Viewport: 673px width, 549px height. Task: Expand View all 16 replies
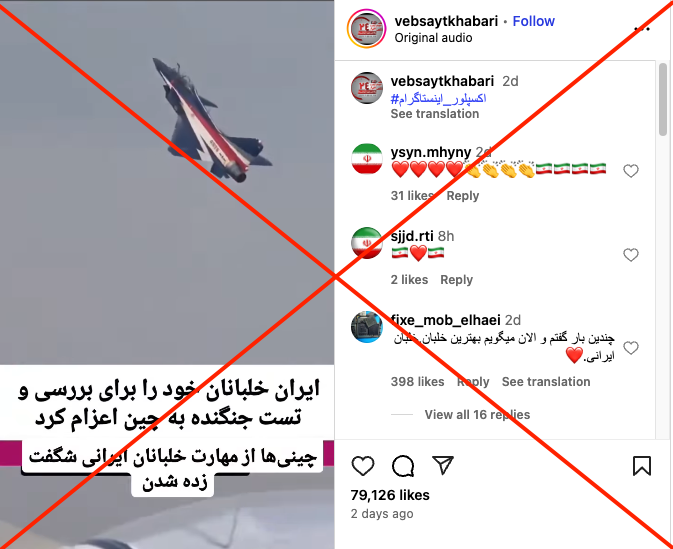tap(477, 415)
